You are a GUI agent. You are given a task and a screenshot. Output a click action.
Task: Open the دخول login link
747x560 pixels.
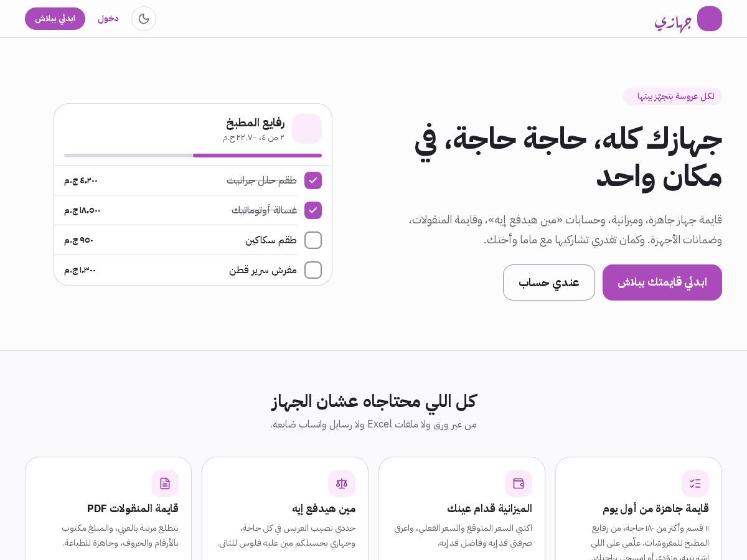(108, 19)
